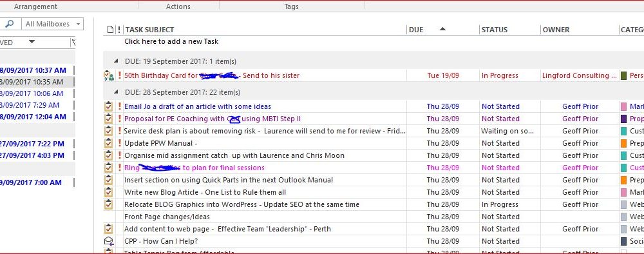Click the high importance mark on Update PPW Manual
Image resolution: width=644 pixels, height=254 pixels.
click(x=120, y=144)
